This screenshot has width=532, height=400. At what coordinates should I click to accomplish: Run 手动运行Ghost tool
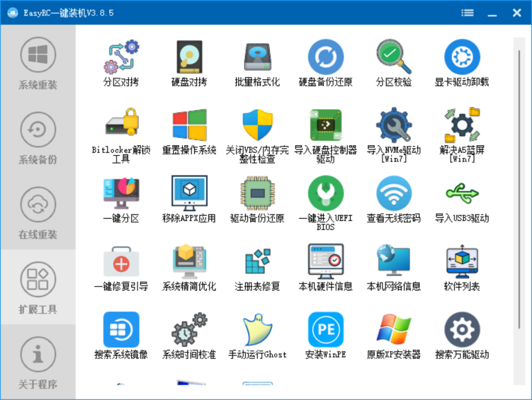(258, 336)
